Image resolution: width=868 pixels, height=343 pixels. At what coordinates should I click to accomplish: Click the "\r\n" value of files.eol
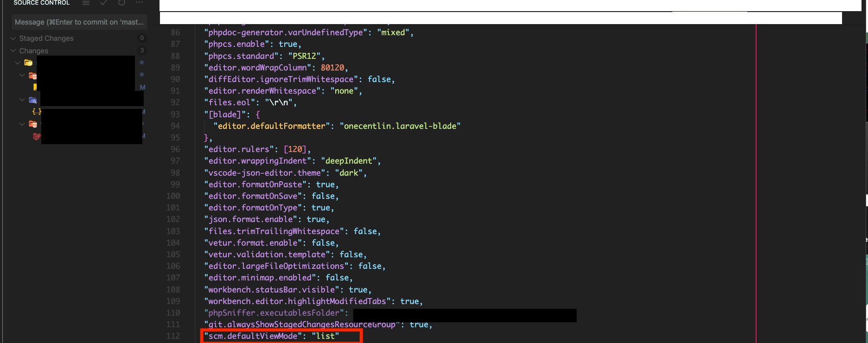[279, 102]
